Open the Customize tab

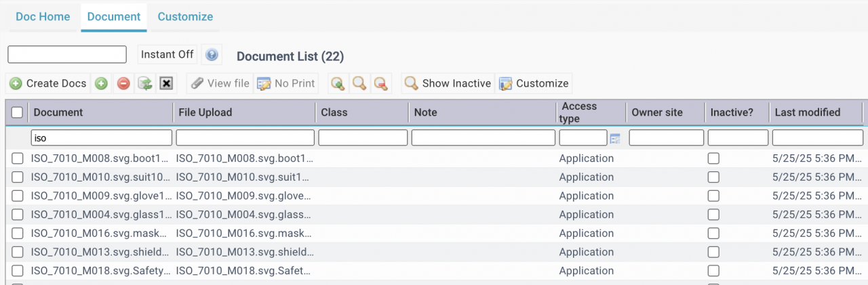(185, 17)
